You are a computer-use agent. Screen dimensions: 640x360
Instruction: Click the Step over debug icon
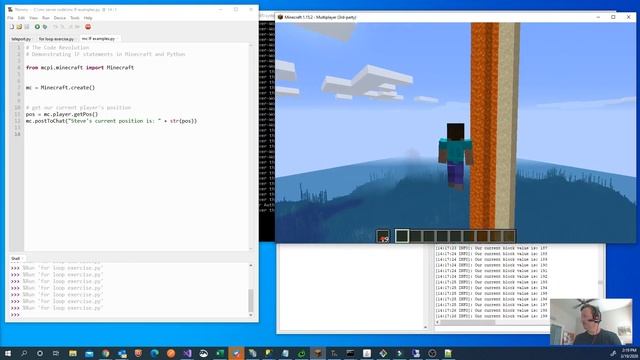(55, 27)
